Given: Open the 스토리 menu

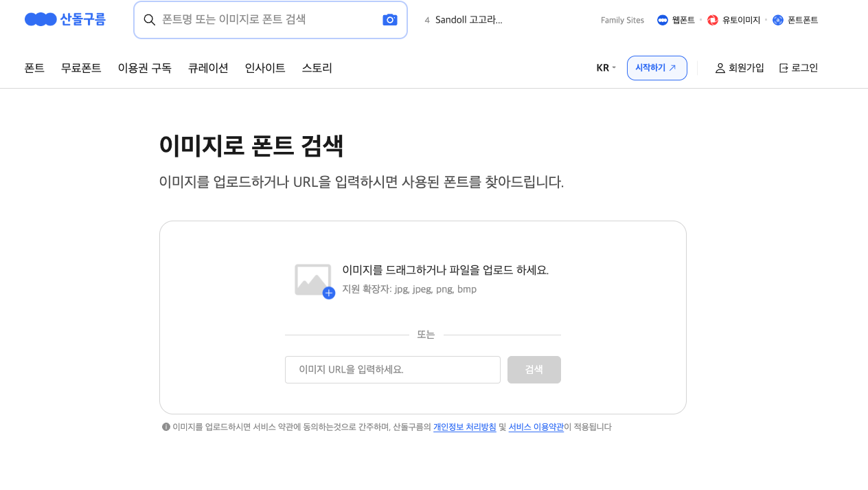Looking at the screenshot, I should pos(317,68).
